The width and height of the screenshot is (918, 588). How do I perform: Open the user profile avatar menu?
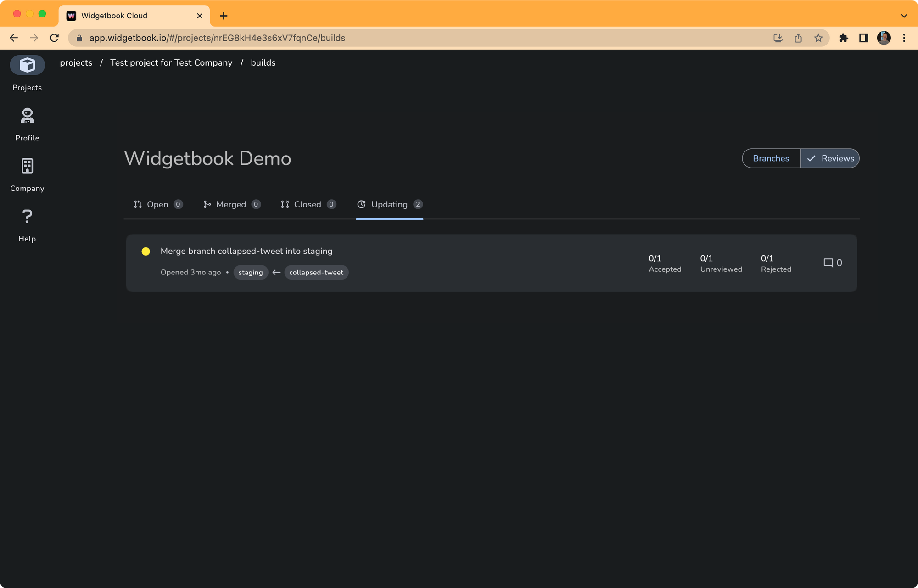click(x=884, y=38)
